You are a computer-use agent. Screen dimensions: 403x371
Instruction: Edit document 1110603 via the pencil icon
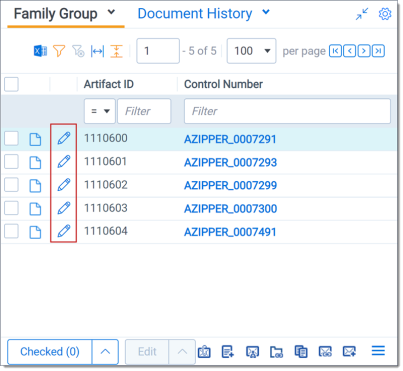64,208
